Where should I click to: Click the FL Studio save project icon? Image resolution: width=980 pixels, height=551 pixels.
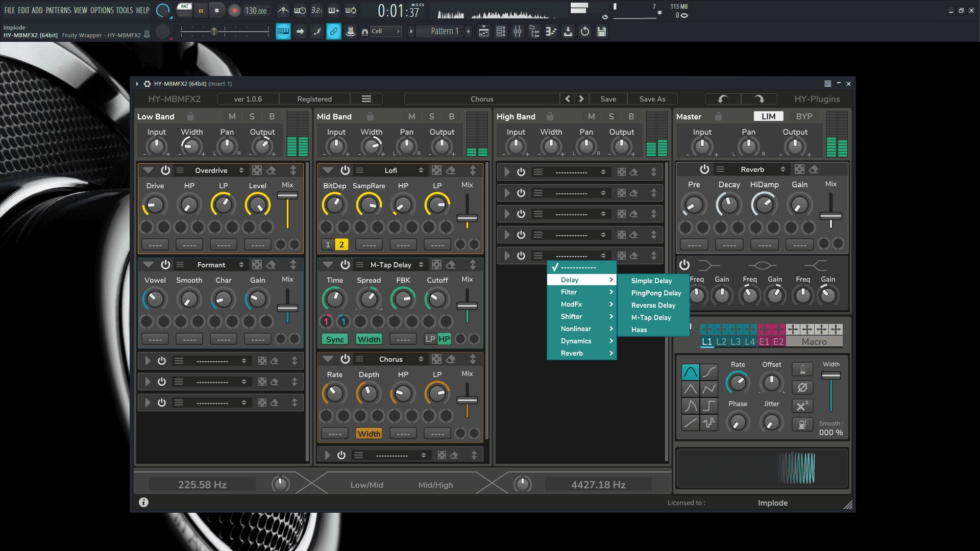coord(602,32)
